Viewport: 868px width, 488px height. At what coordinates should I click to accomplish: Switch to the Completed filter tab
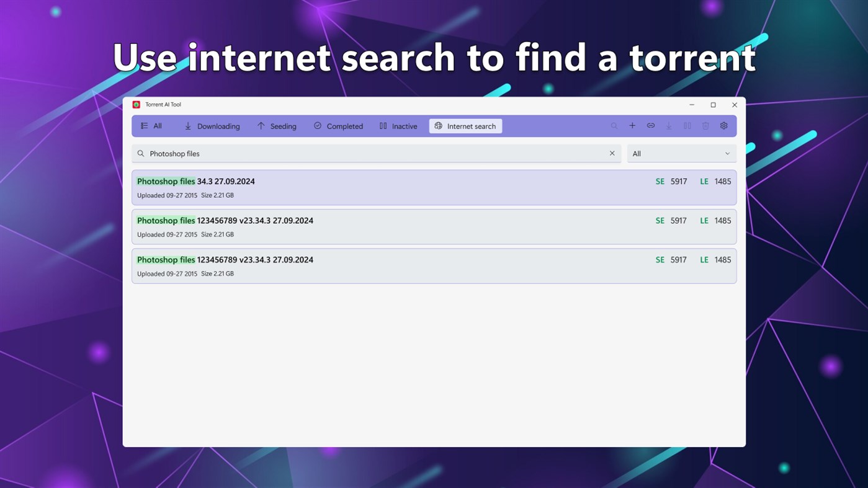tap(338, 126)
